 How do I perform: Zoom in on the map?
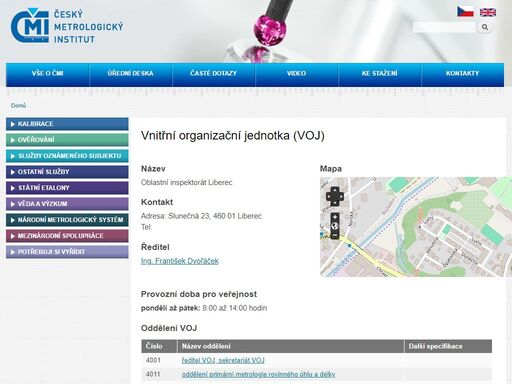click(x=335, y=217)
